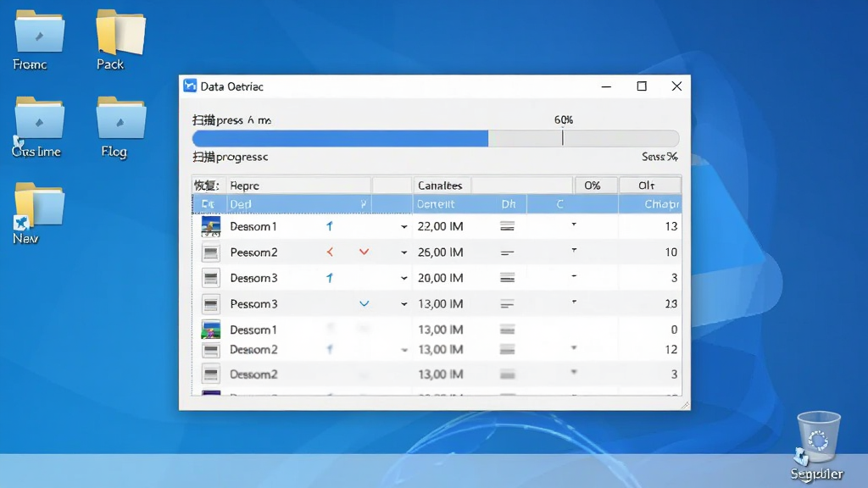Sort by the Dh column header
The image size is (868, 488).
tap(509, 204)
